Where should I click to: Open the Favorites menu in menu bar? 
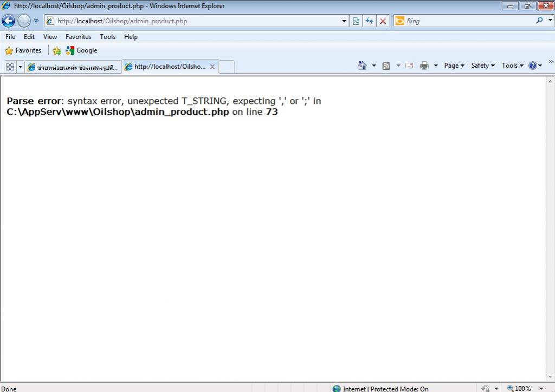78,37
